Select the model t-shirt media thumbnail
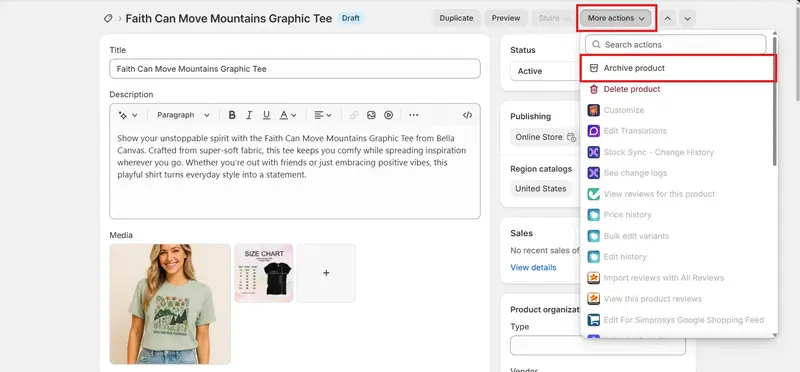800x372 pixels. [170, 304]
